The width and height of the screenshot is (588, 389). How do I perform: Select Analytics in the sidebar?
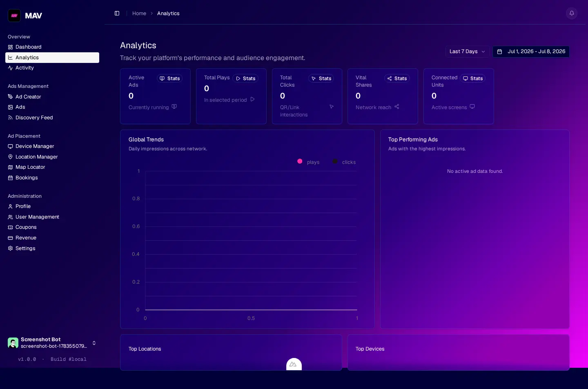[x=52, y=58]
